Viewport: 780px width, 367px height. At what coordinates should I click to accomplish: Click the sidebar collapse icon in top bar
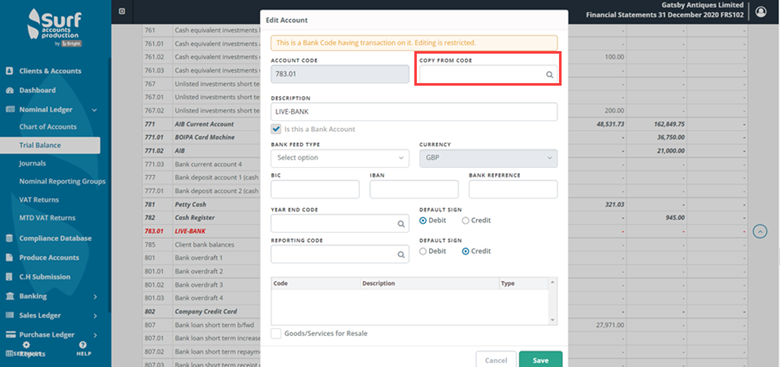[122, 11]
